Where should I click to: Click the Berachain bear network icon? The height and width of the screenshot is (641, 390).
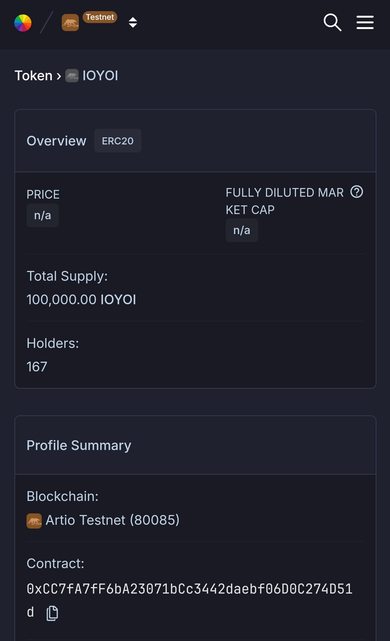point(70,23)
